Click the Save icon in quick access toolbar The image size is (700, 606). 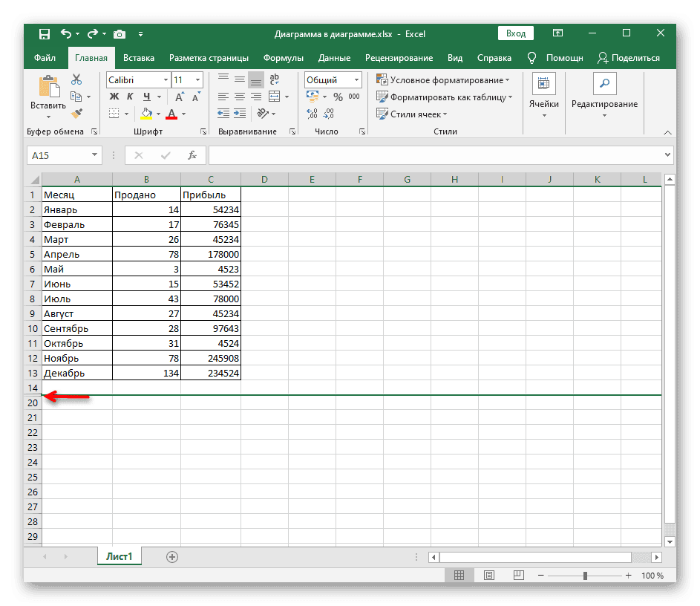pos(44,33)
